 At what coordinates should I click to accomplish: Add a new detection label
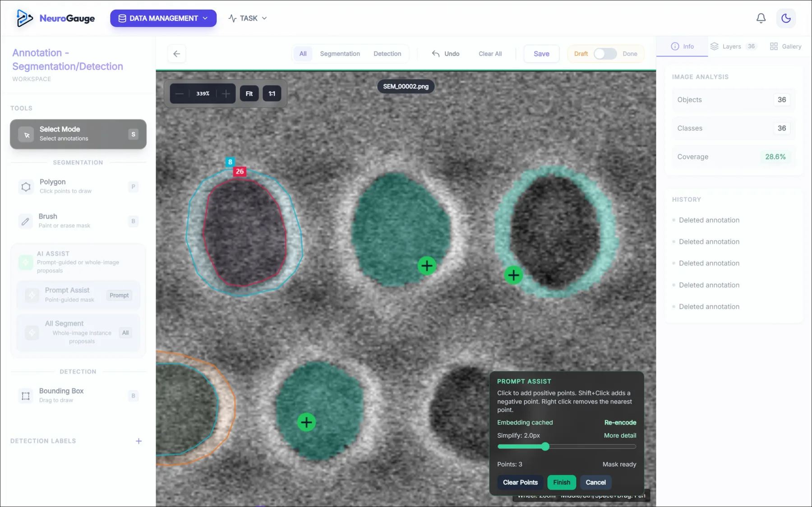138,441
